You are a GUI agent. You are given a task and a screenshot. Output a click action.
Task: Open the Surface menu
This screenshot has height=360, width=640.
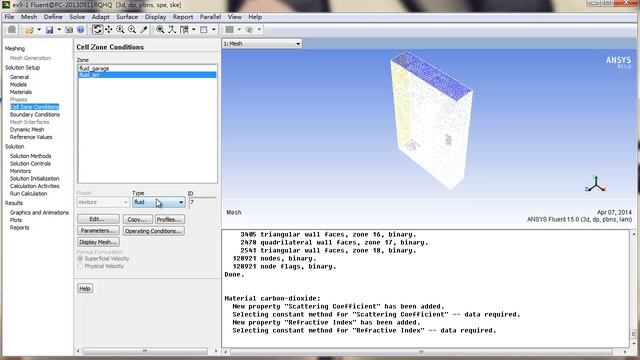coord(127,17)
